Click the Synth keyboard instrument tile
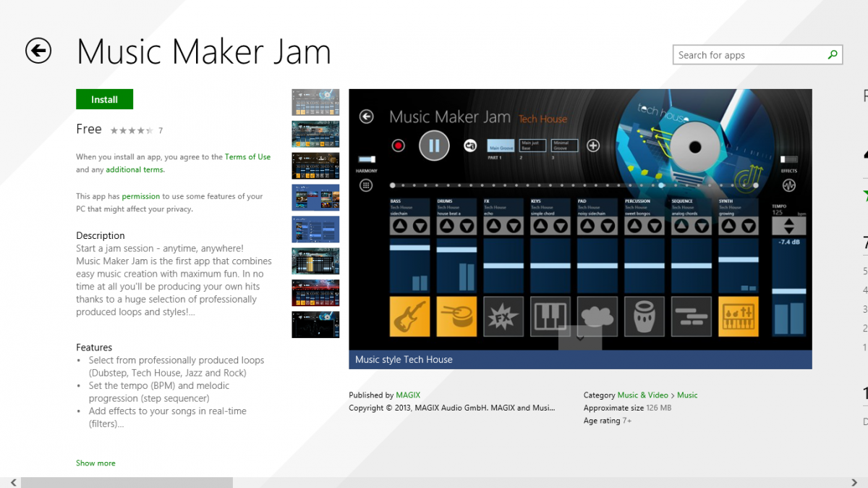 click(x=739, y=316)
